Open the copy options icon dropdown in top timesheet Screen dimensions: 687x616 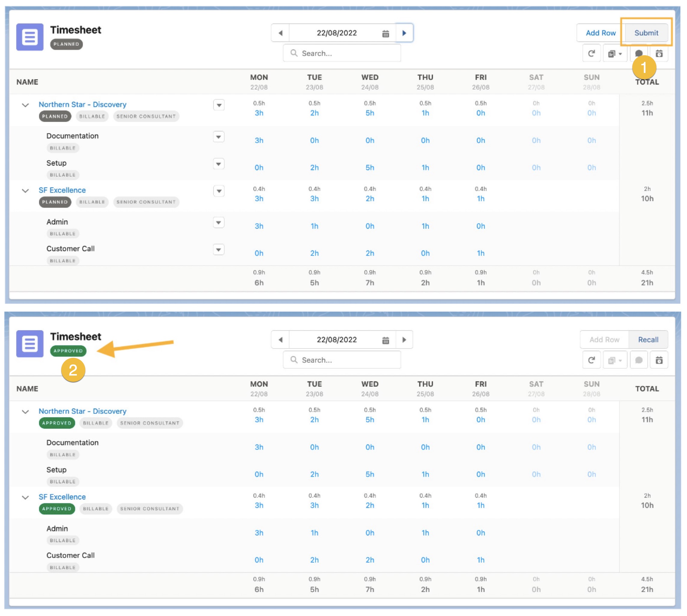pyautogui.click(x=615, y=53)
